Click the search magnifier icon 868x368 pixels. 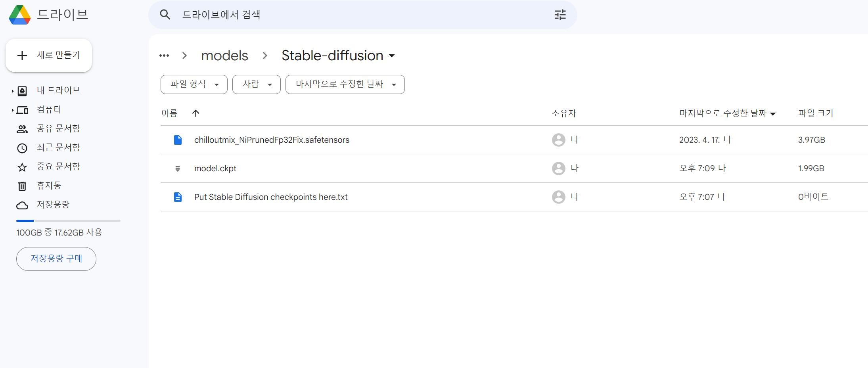[165, 15]
